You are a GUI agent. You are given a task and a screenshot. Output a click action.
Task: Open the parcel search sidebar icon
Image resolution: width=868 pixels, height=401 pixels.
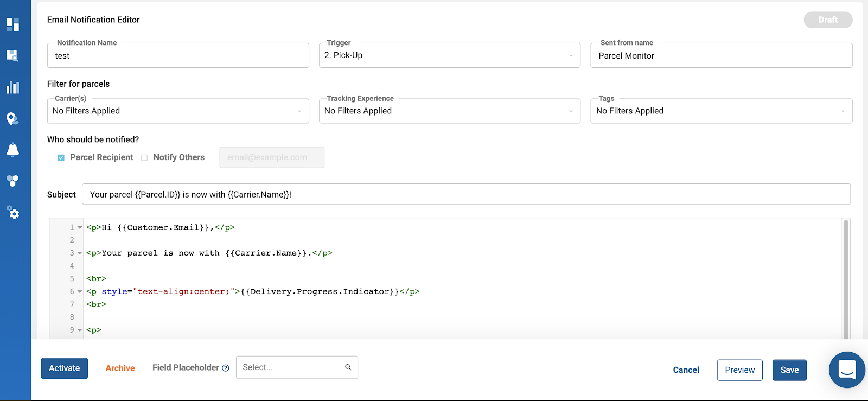(12, 55)
